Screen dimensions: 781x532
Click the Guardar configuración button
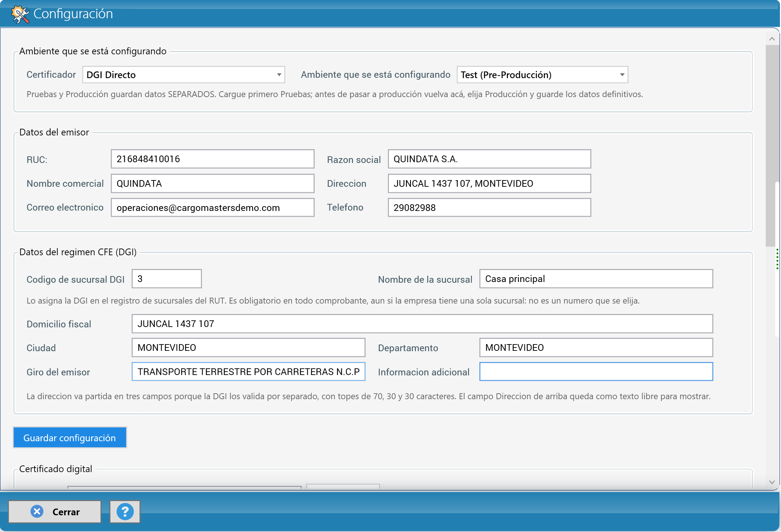[70, 438]
